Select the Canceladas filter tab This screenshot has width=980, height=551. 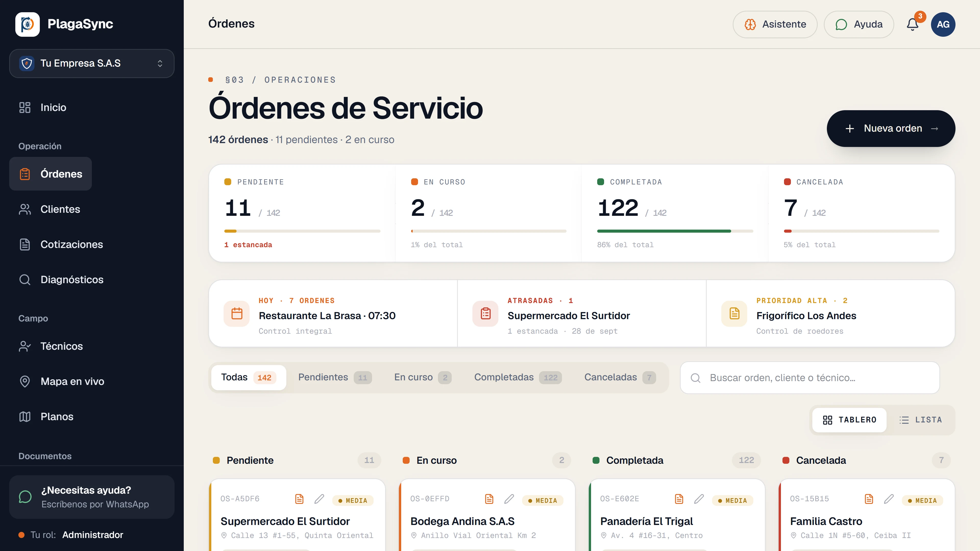620,377
